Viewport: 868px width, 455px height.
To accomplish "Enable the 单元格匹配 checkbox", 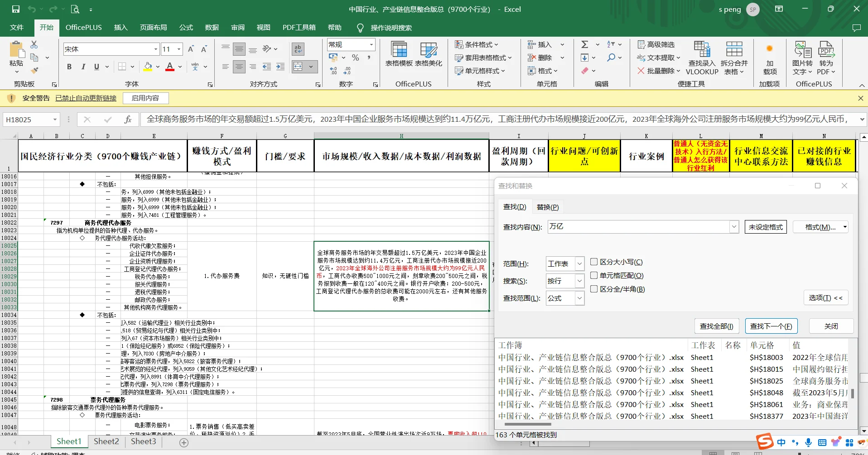I will [x=594, y=275].
